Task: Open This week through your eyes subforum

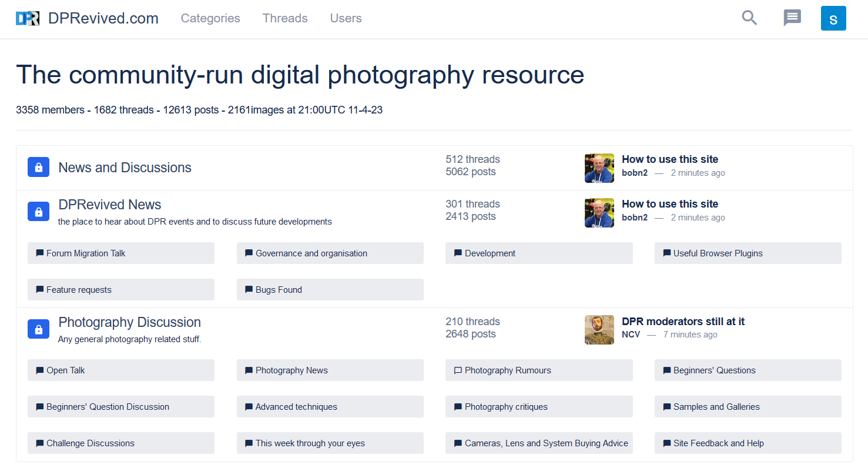Action: pyautogui.click(x=330, y=443)
